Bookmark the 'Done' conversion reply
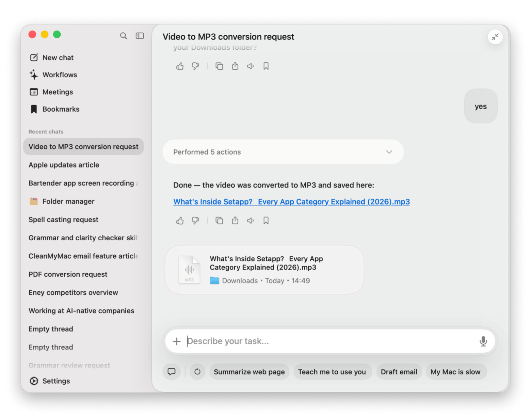This screenshot has width=531, height=420. 266,221
